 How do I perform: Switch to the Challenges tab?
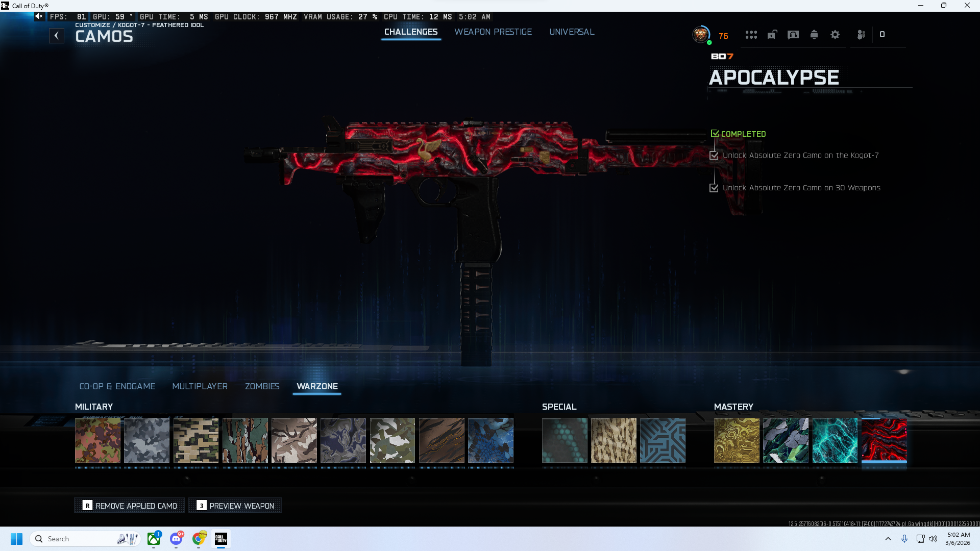(x=411, y=32)
